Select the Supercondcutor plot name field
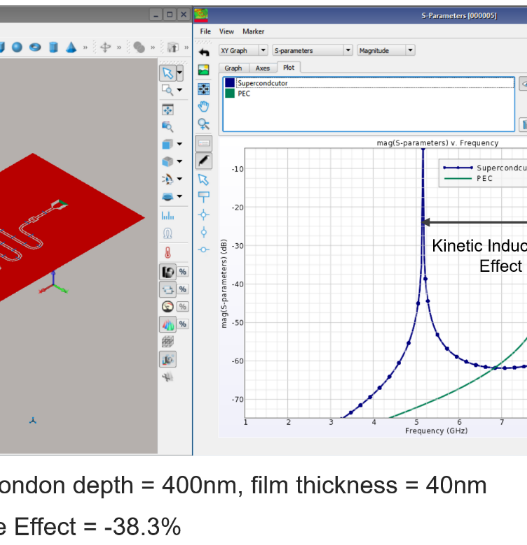 pyautogui.click(x=375, y=83)
